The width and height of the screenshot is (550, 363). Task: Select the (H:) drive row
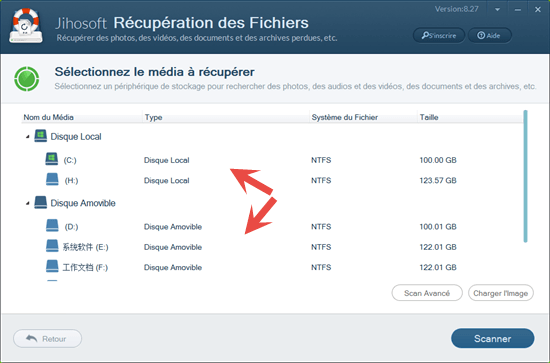pyautogui.click(x=272, y=180)
